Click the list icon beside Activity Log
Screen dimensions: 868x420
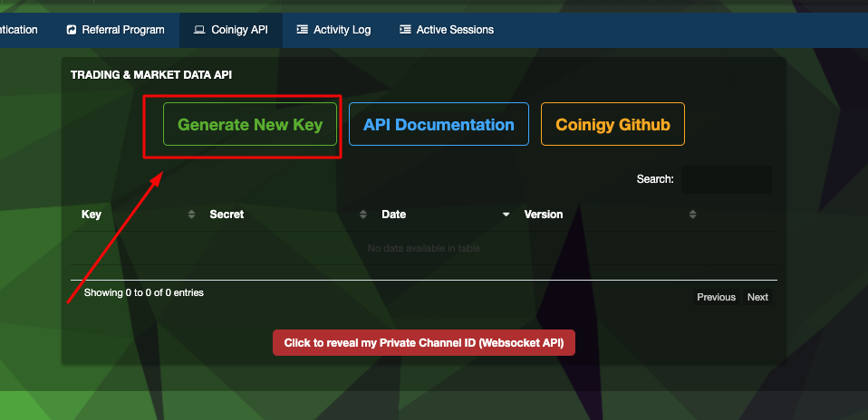(302, 29)
